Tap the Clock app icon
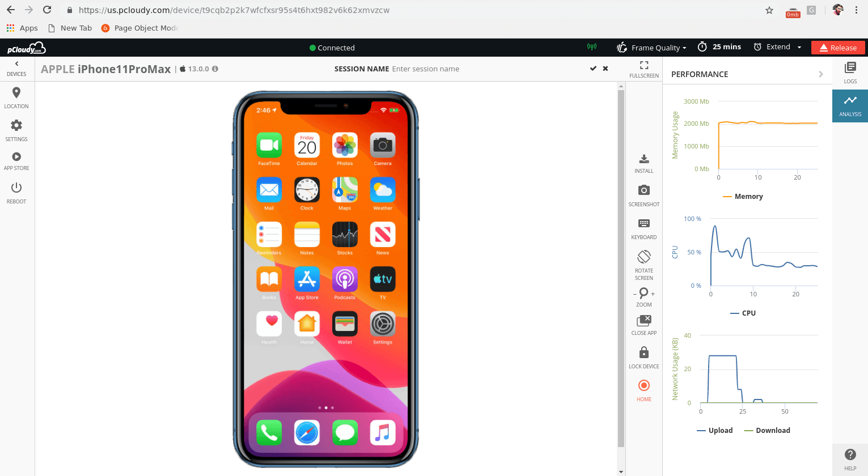 [307, 190]
